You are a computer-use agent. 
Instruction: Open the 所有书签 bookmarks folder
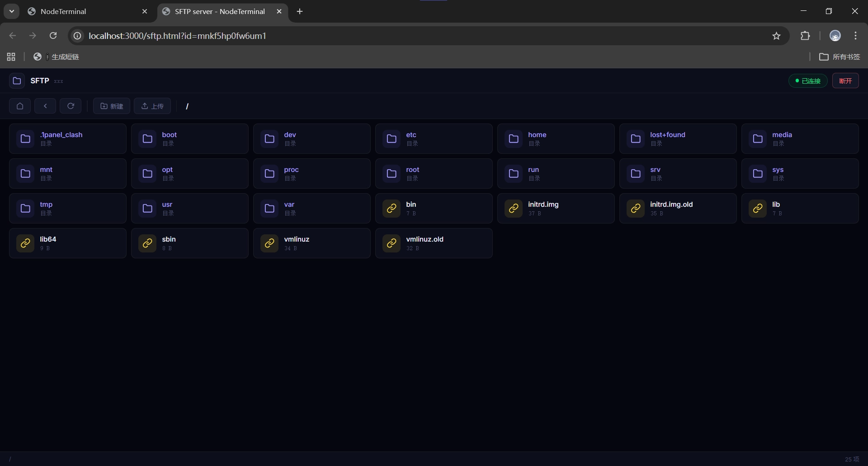point(840,57)
